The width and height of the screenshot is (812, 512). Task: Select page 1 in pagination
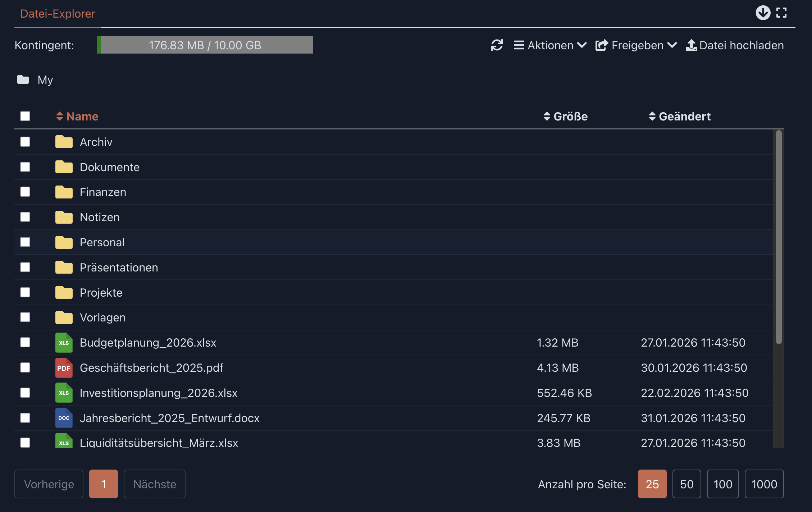[x=104, y=484]
